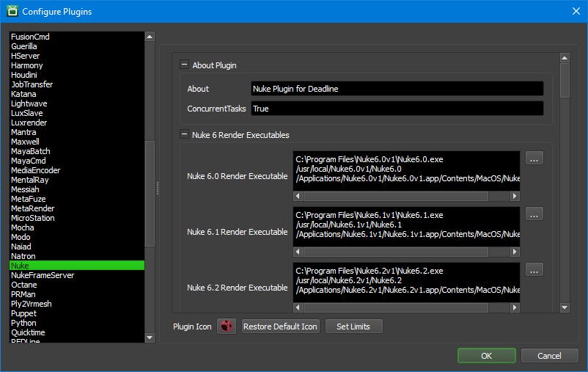Click the Deadline app icon in title bar

(x=12, y=11)
